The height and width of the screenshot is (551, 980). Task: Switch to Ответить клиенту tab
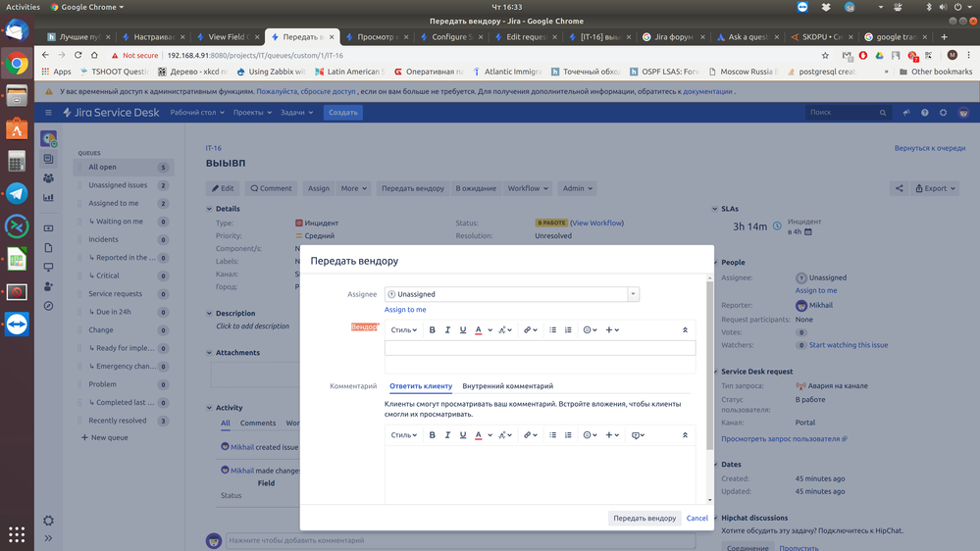pyautogui.click(x=421, y=386)
